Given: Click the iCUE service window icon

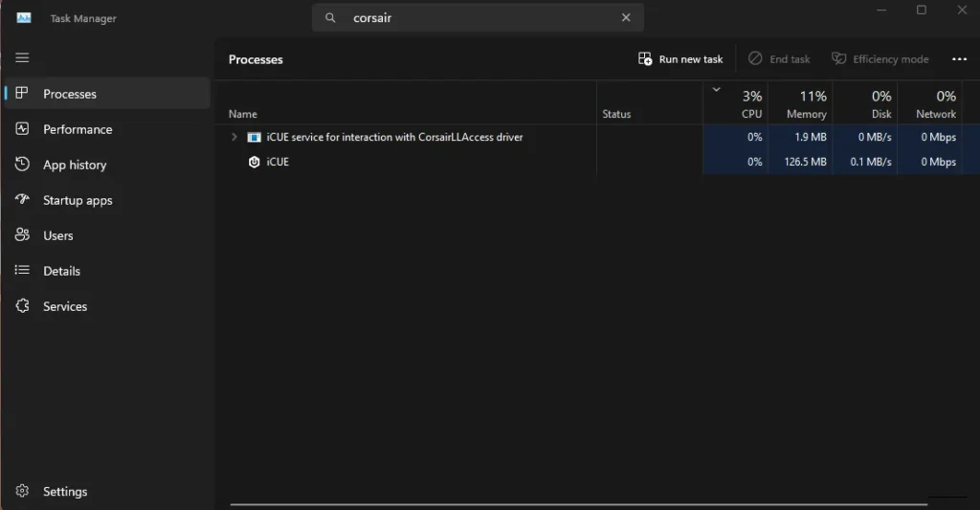Looking at the screenshot, I should (x=254, y=137).
